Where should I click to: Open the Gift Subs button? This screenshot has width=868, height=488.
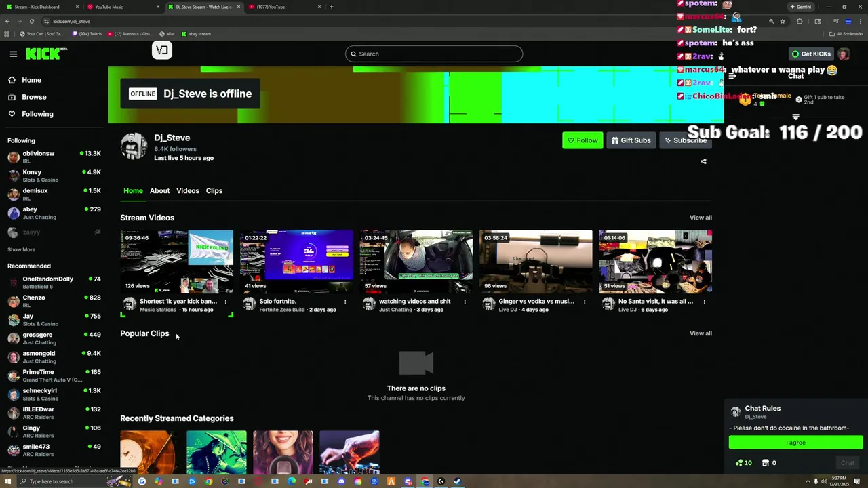point(631,140)
